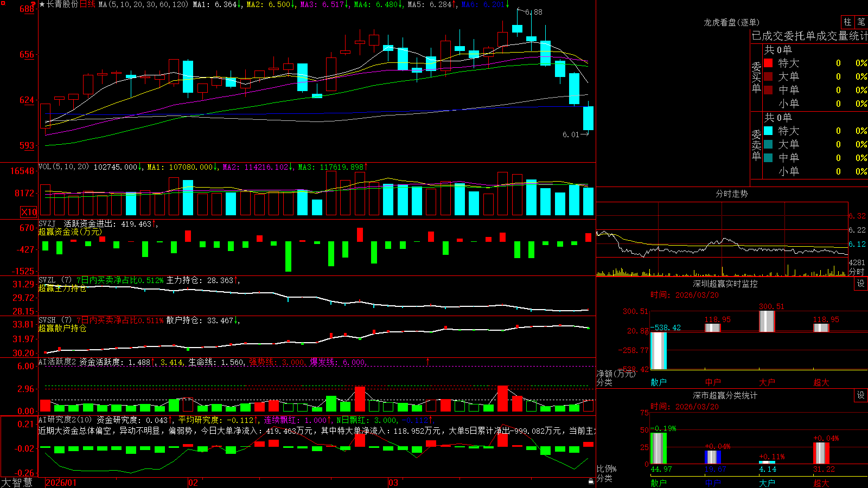868x488 pixels.
Task: Open VOL(5,10,20) indicator parameters
Action: [x=63, y=166]
